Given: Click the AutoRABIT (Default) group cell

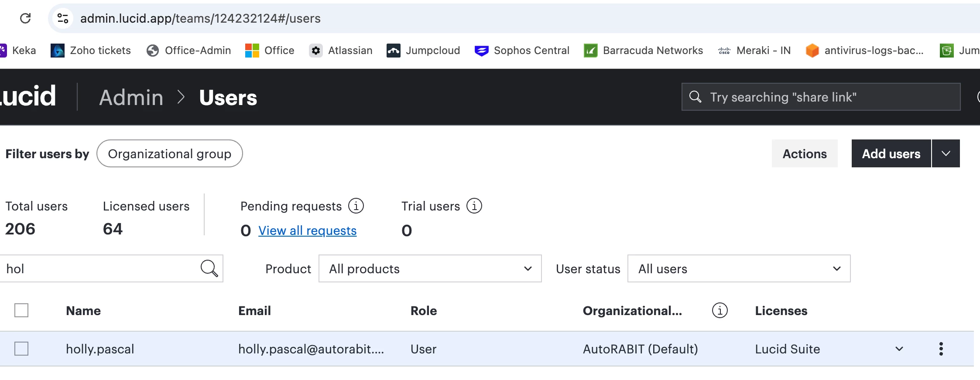Looking at the screenshot, I should tap(641, 349).
